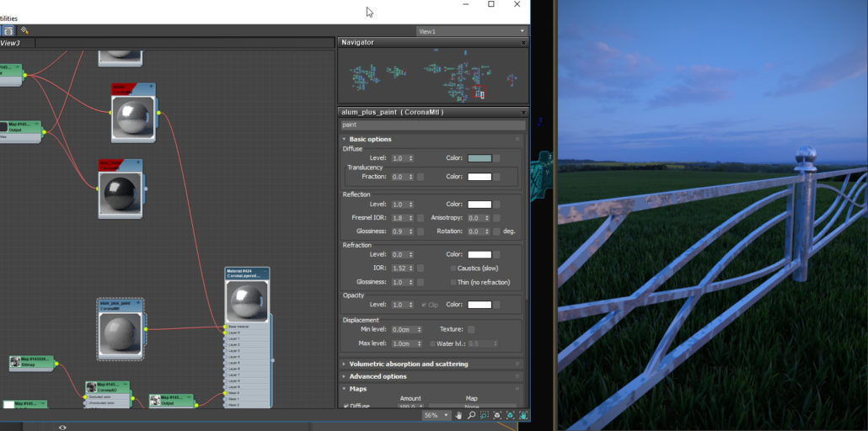Click the reflection color map slot button
The width and height of the screenshot is (868, 431).
(x=497, y=205)
